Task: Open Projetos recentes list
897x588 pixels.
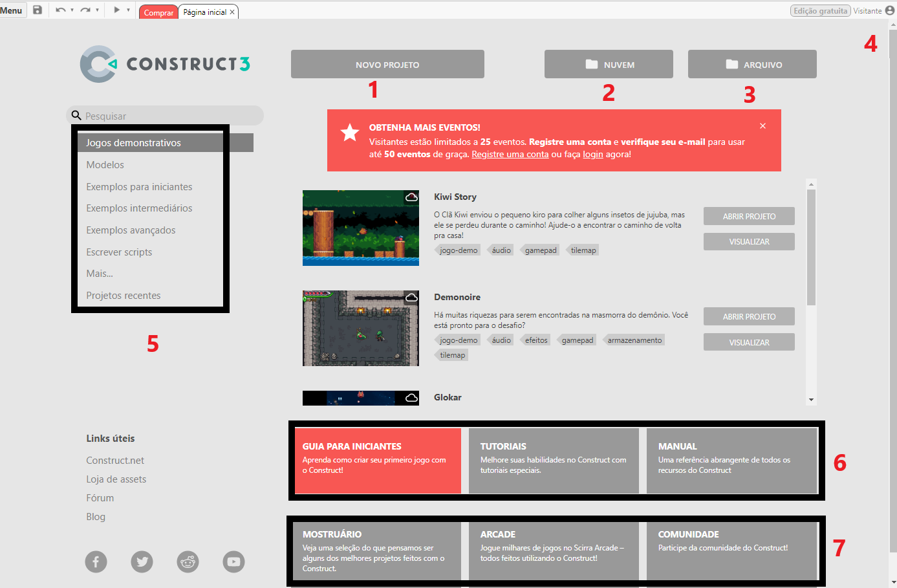Action: tap(123, 296)
